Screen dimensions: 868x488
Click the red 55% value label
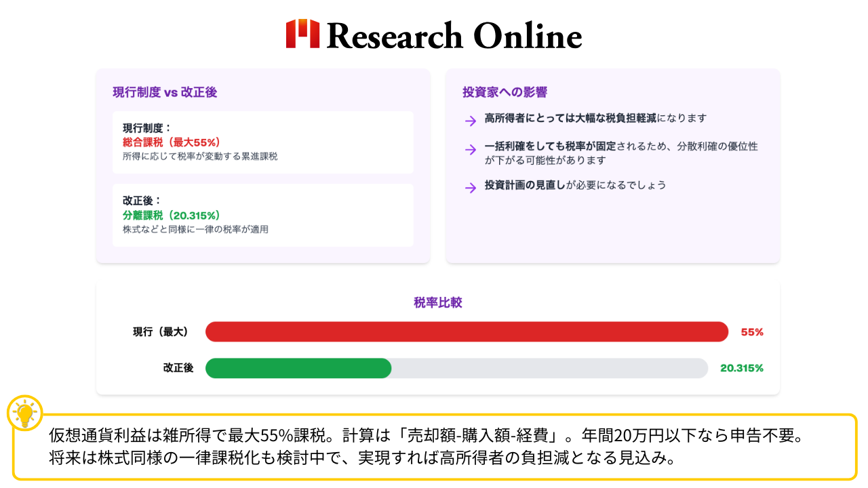(752, 332)
